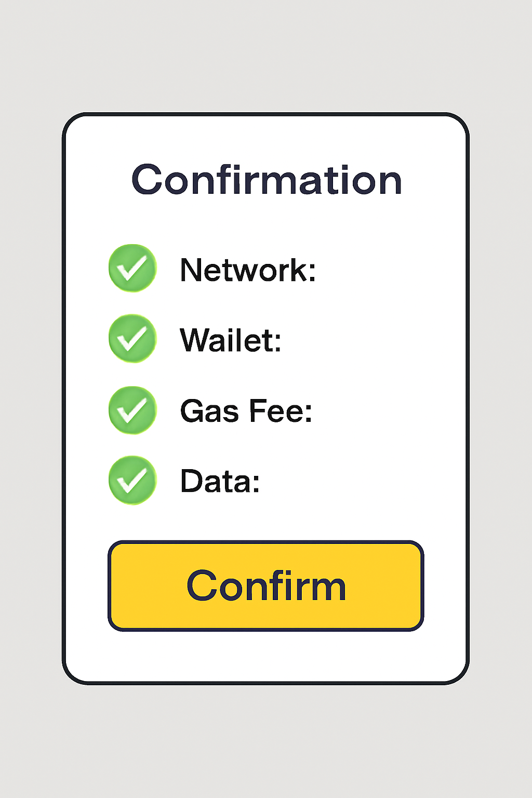Disable the Wailet verification check
Screen dimensions: 532x798
pos(132,338)
